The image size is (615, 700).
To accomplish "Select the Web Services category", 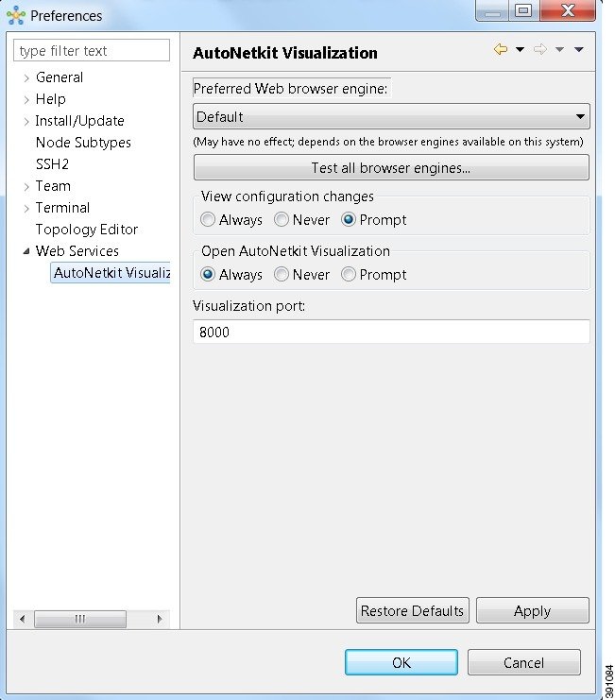I will [77, 251].
